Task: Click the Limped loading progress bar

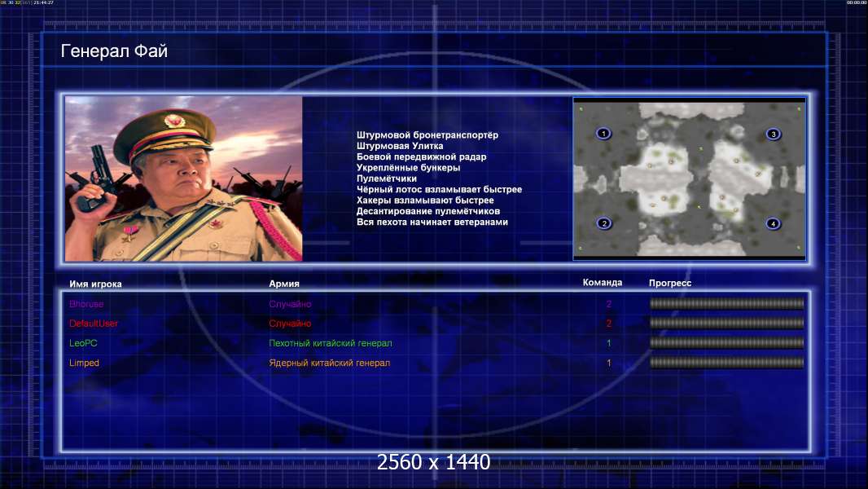Action: point(727,363)
